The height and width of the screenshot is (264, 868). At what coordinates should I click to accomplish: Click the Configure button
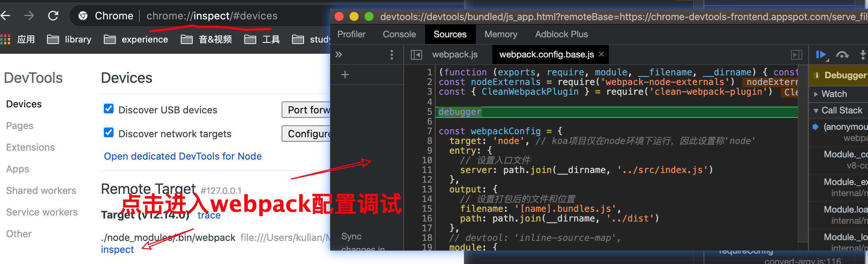tap(306, 133)
